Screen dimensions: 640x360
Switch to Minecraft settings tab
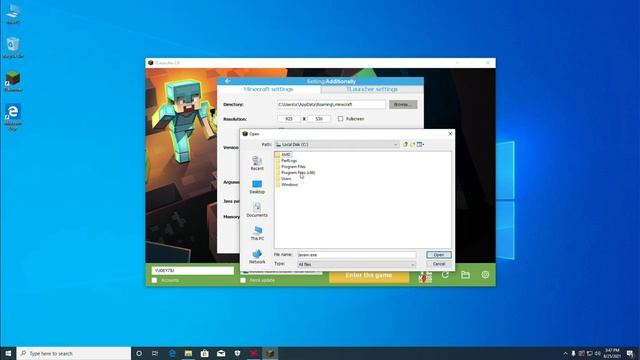268,89
